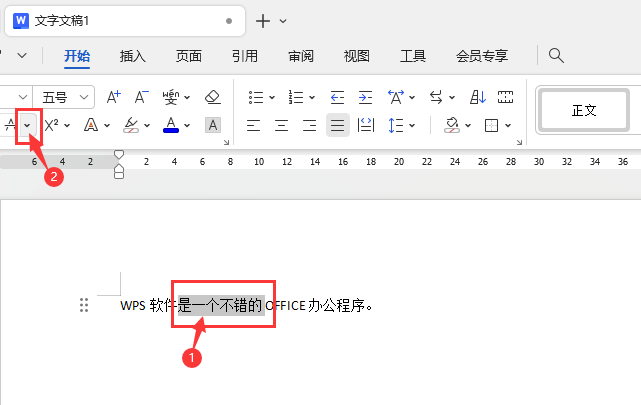Viewport: 641px width, 405px height.
Task: Open the 审阅 ribbon tab
Action: [x=300, y=56]
